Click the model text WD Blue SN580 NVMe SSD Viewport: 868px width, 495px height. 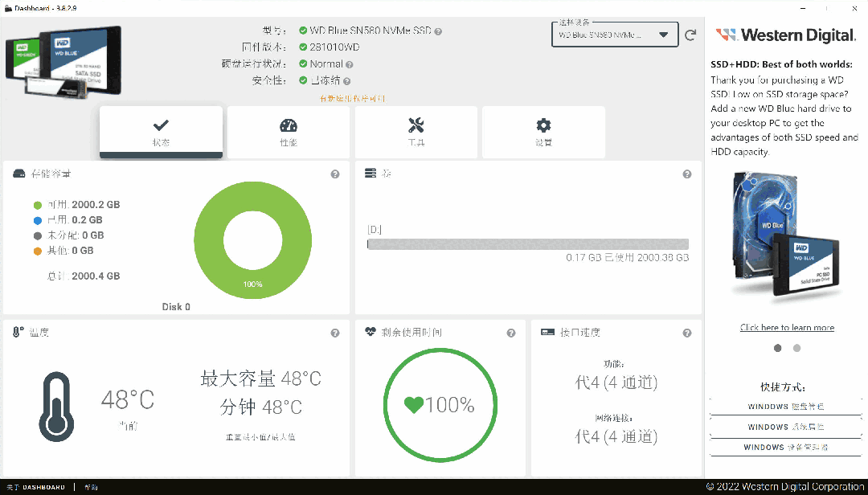coord(371,31)
